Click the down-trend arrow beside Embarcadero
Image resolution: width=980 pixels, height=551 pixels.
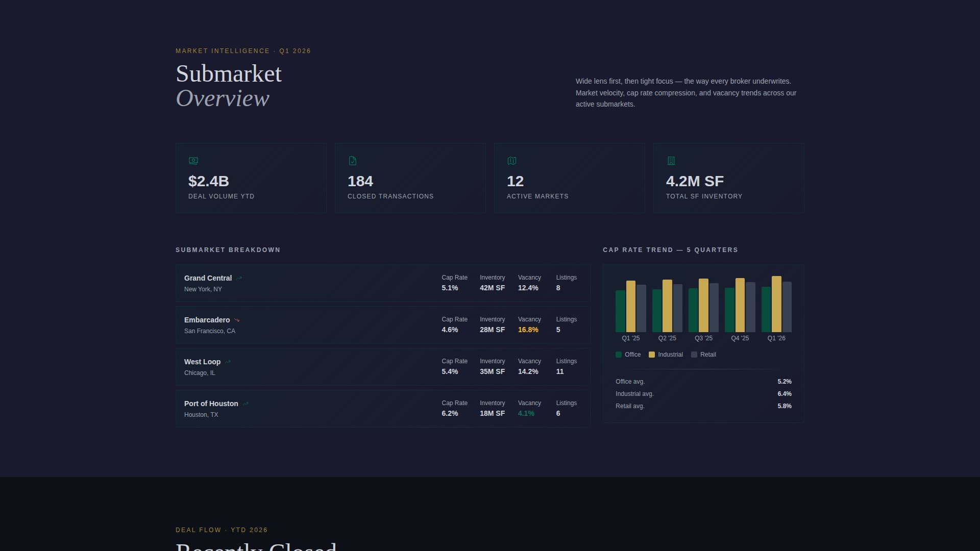click(x=237, y=320)
